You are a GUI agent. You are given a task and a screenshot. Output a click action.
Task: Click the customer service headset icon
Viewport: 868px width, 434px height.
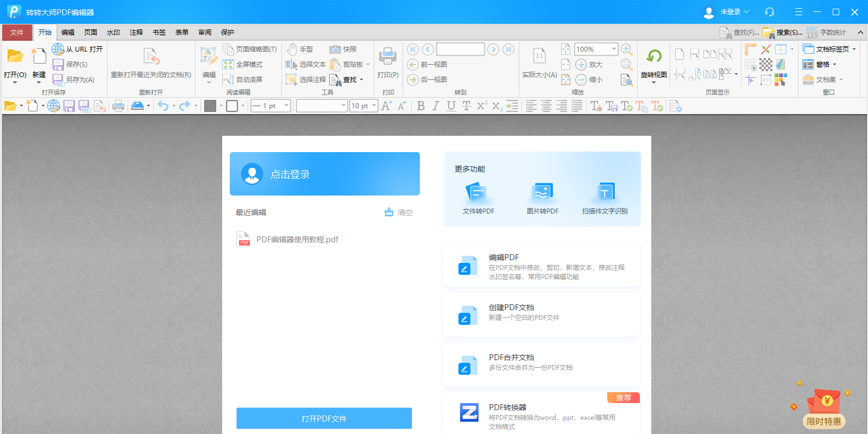[x=769, y=12]
